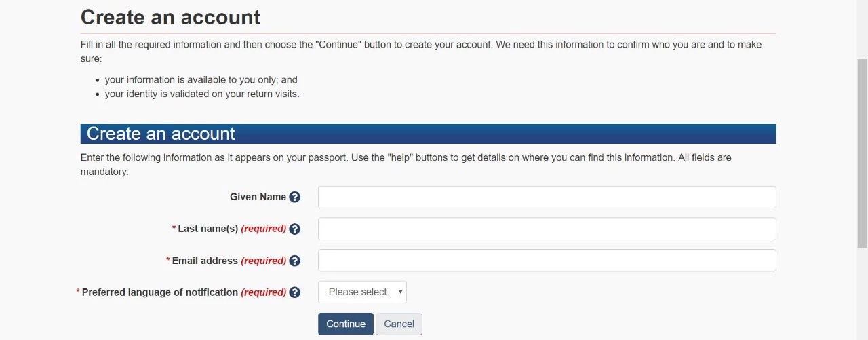This screenshot has width=868, height=340.
Task: Click the blue "Create an account" section banner
Action: point(428,134)
